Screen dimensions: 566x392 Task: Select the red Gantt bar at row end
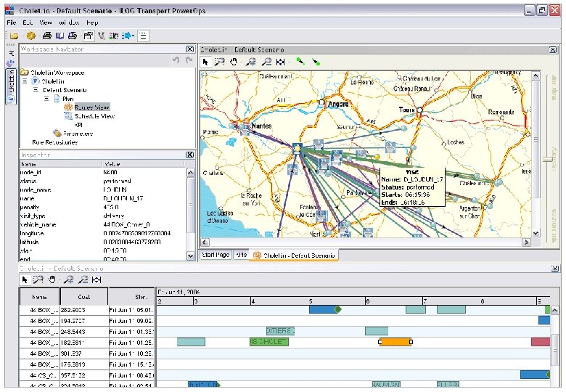[541, 342]
